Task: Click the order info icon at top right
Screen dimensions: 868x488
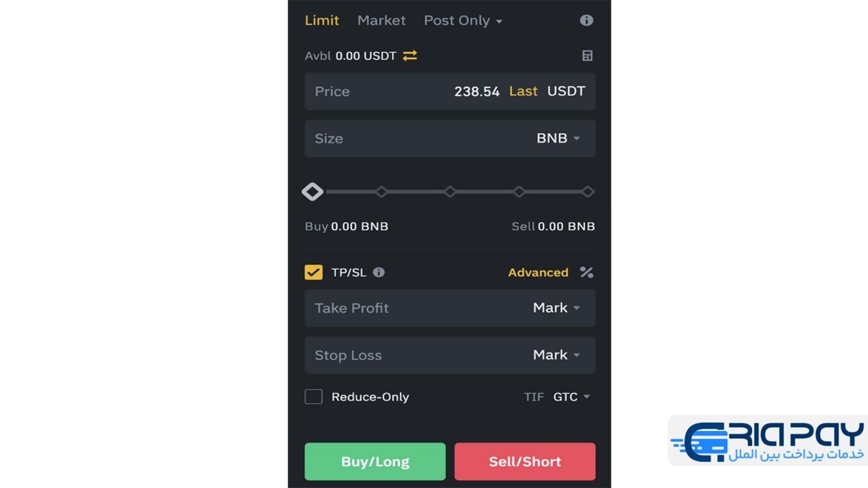Action: pyautogui.click(x=586, y=20)
